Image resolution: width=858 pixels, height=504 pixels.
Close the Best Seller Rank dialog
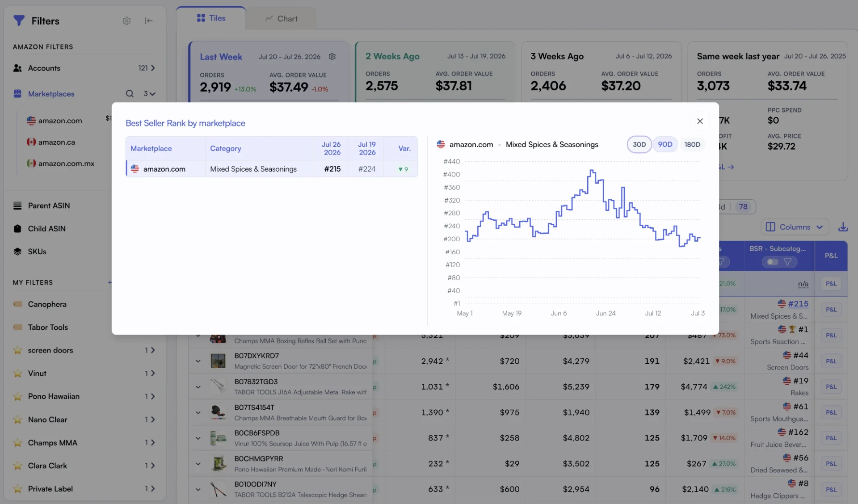(x=700, y=121)
